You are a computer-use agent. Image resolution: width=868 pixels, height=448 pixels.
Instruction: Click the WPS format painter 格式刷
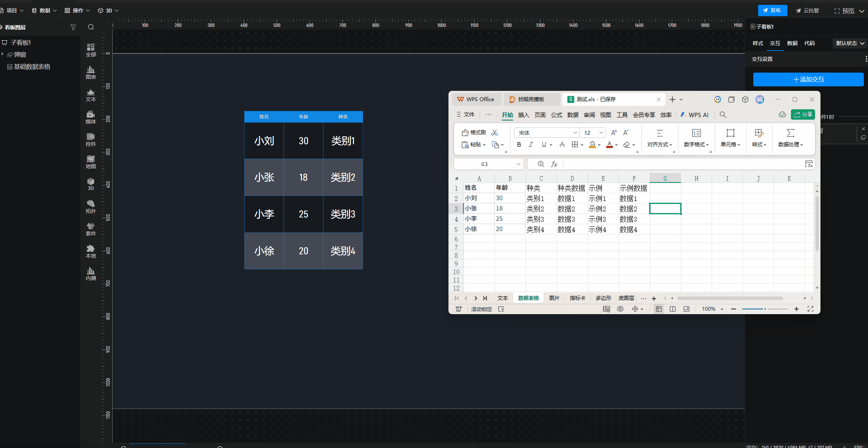point(474,132)
